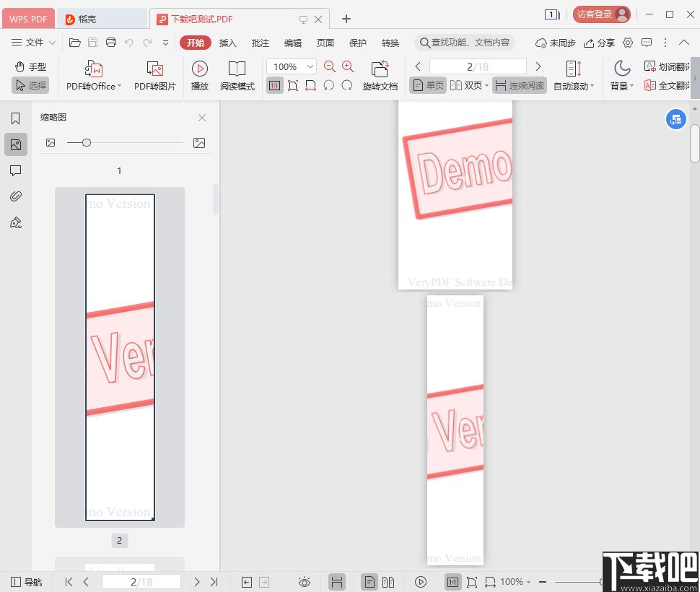
Task: Click the 全文翻译 full translation icon
Action: click(x=650, y=85)
